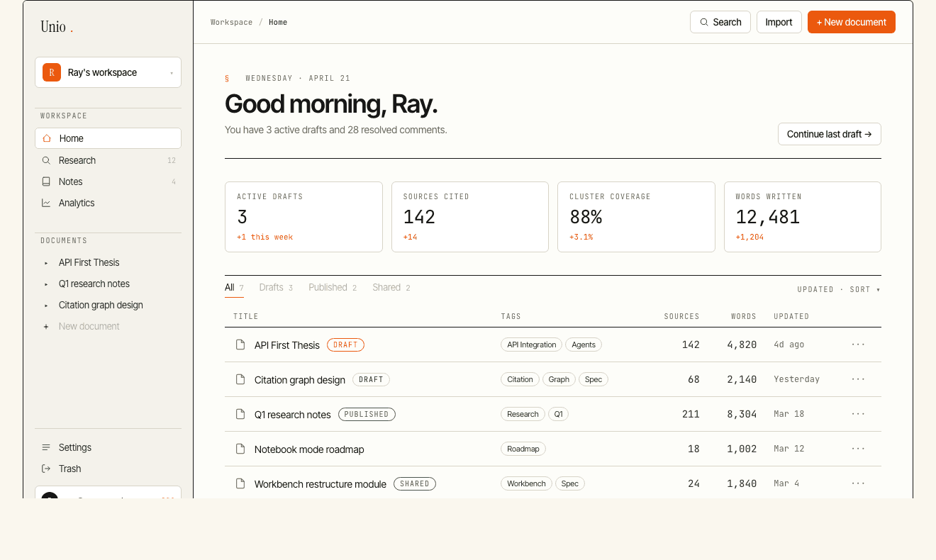
Task: Click the Sources Cited stat card
Action: click(x=470, y=217)
